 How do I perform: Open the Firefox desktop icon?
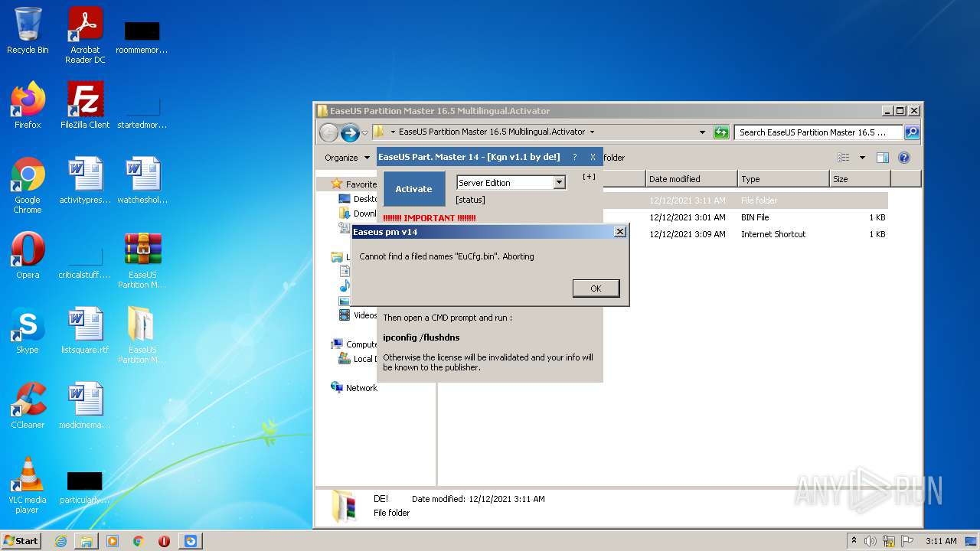point(28,105)
